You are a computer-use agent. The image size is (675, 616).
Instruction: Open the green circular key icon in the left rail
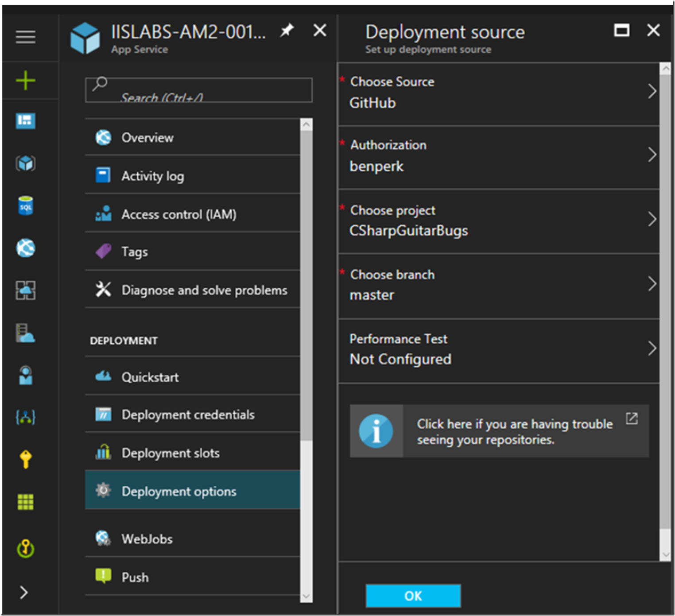pyautogui.click(x=25, y=549)
